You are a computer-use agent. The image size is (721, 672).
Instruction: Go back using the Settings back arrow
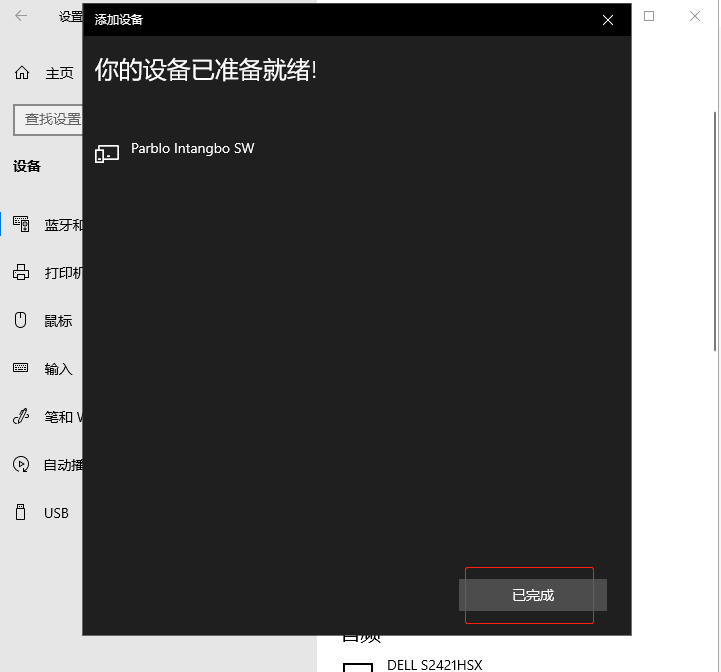21,16
